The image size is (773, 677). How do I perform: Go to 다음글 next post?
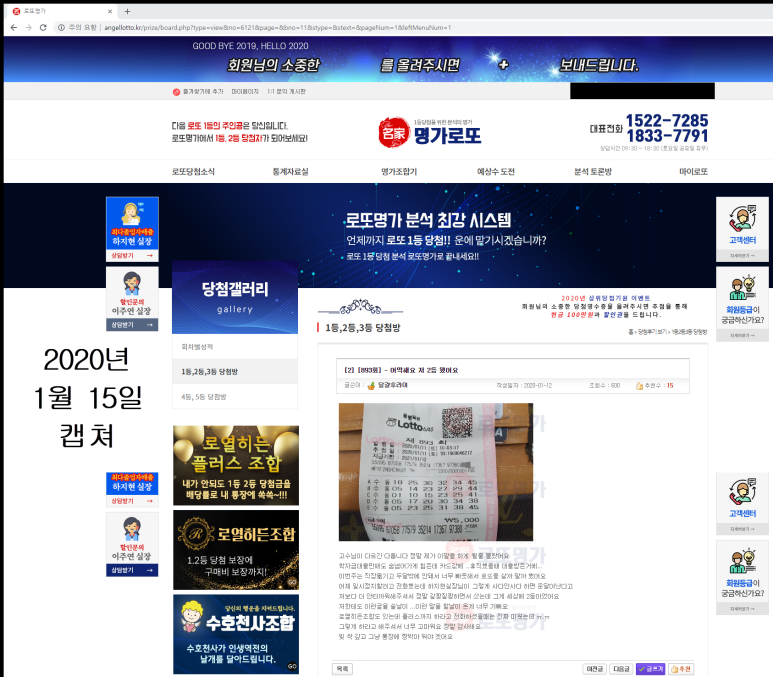[621, 669]
